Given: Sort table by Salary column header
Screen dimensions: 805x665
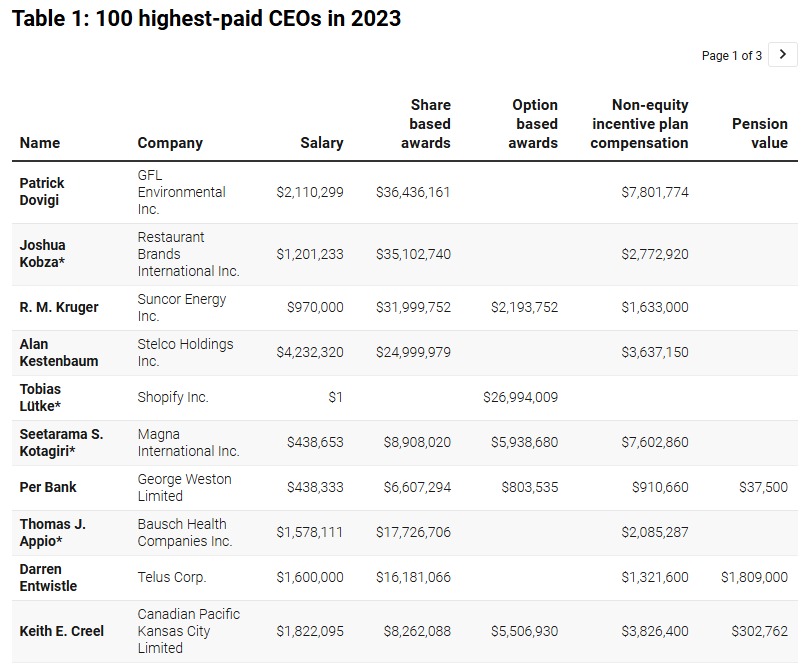Looking at the screenshot, I should [321, 143].
